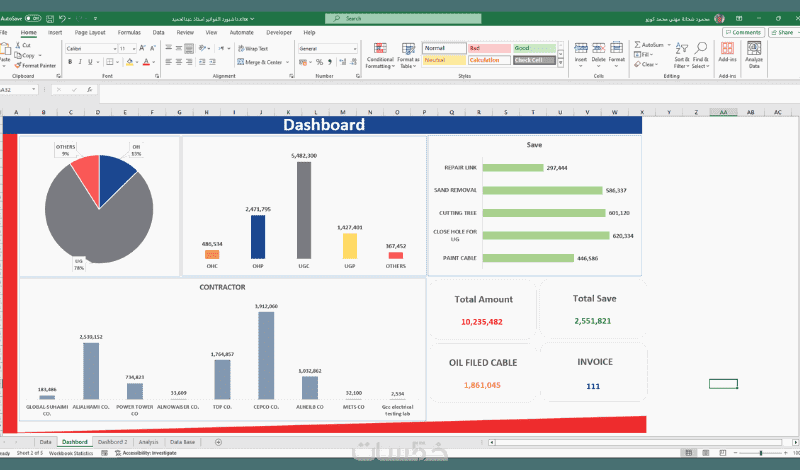Click in the Search box
Viewport: 800px width, 470px height.
pyautogui.click(x=403, y=18)
